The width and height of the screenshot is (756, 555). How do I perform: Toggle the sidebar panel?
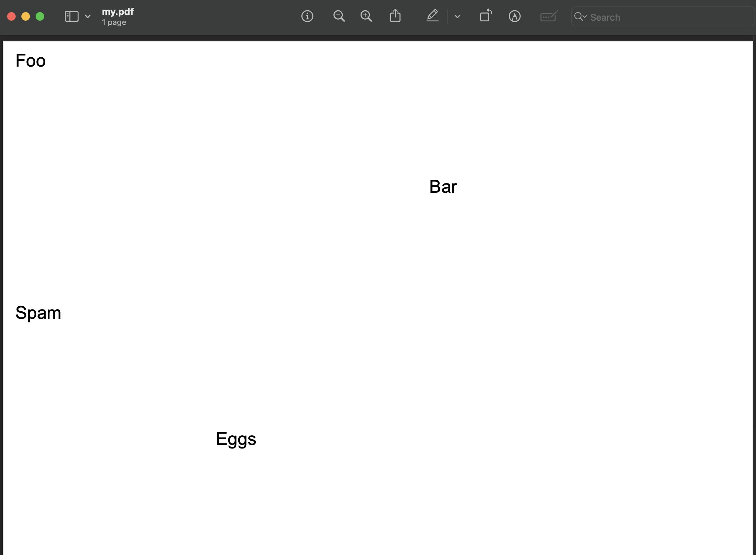point(72,16)
